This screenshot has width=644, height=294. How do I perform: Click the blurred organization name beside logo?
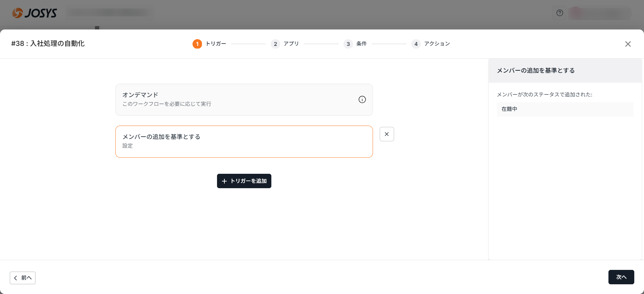tap(109, 13)
